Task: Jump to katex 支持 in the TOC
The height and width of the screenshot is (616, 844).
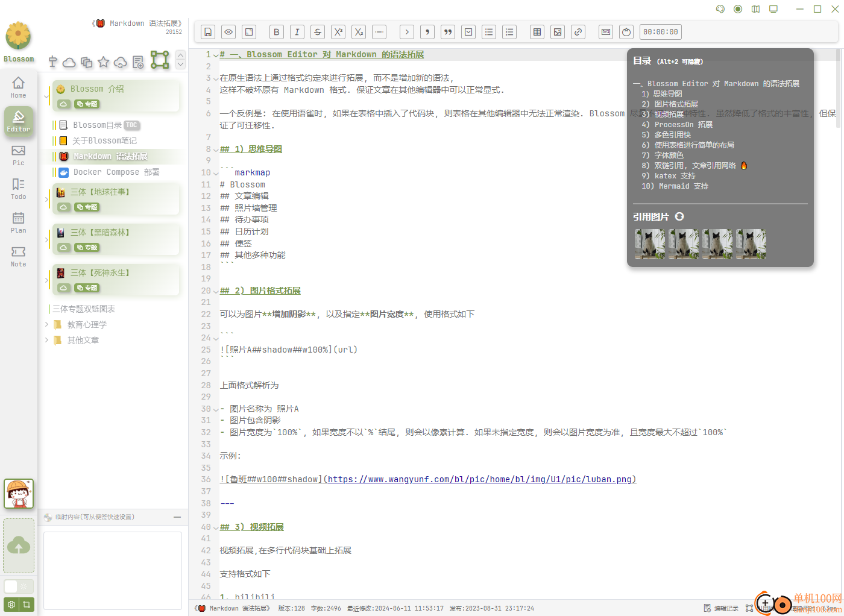Action: tap(668, 176)
